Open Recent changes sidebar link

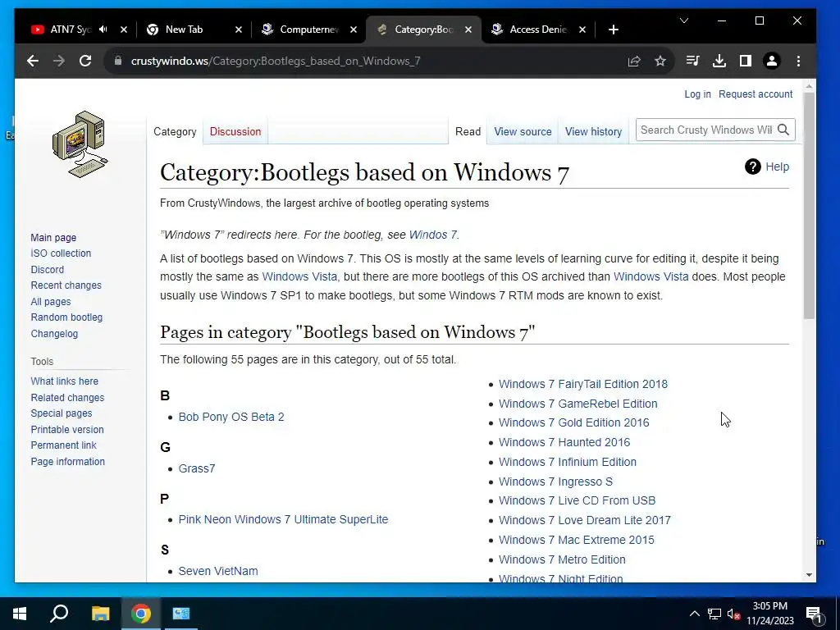66,285
